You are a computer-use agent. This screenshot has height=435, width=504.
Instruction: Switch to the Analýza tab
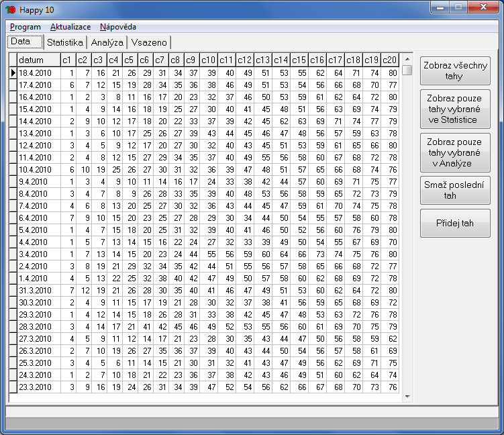[107, 42]
